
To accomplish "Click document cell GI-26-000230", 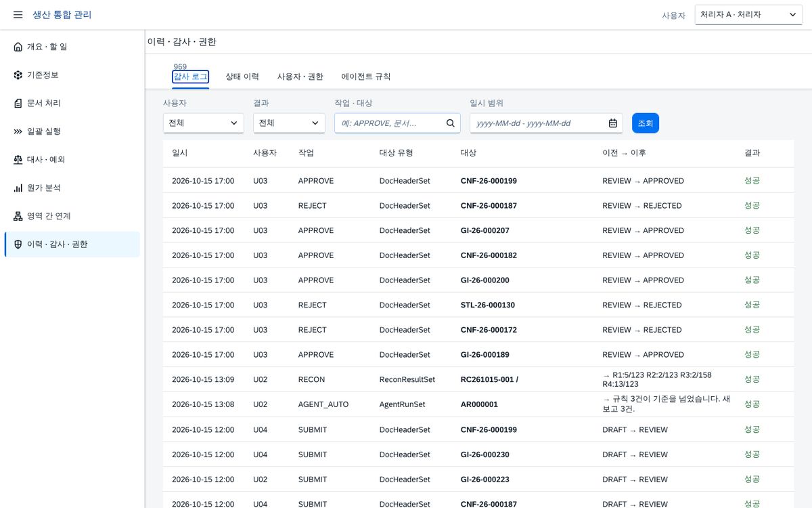I will [x=485, y=454].
